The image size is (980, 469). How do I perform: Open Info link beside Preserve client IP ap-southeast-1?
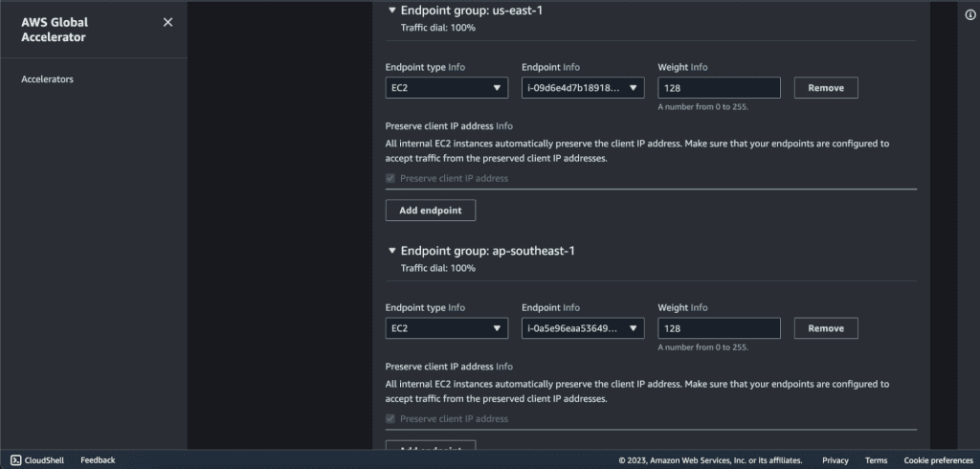pyautogui.click(x=504, y=367)
